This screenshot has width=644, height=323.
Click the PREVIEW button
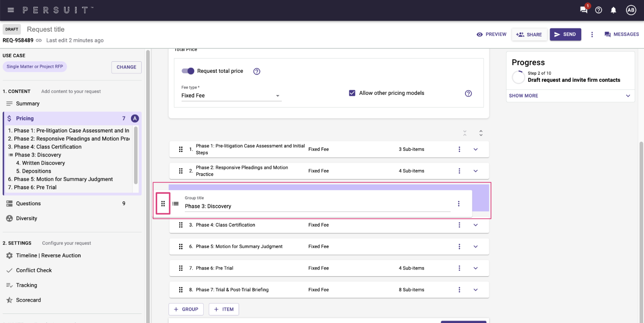point(491,34)
